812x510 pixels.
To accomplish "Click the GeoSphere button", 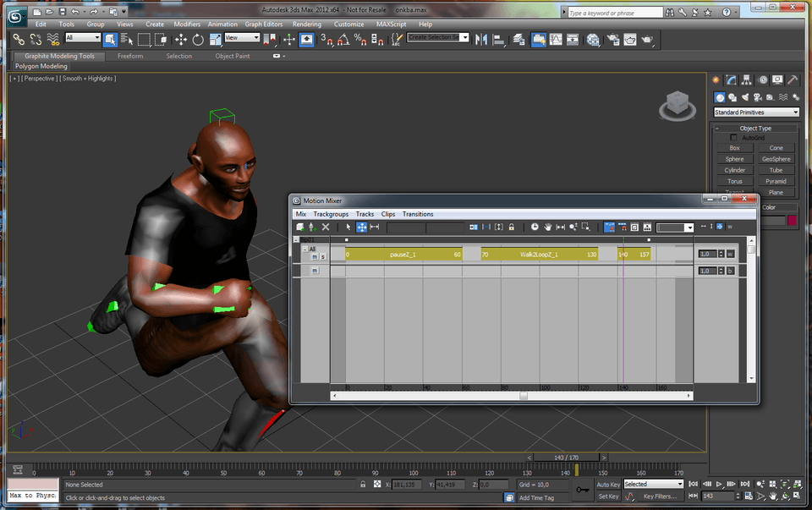I will tap(776, 159).
